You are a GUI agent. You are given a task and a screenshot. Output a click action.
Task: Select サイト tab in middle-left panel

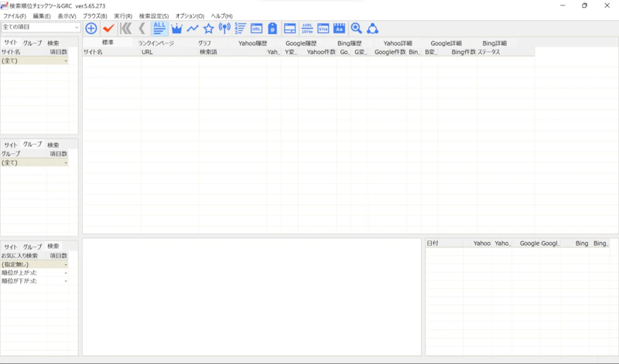coord(11,145)
